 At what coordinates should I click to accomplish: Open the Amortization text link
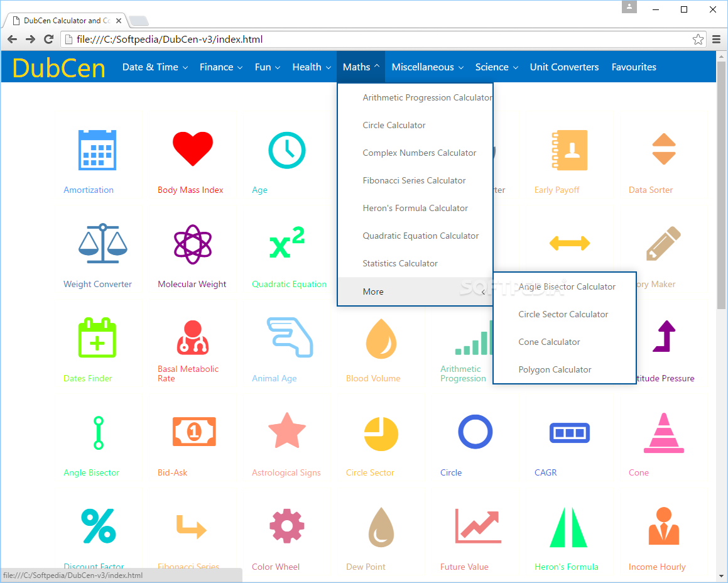[x=88, y=190]
